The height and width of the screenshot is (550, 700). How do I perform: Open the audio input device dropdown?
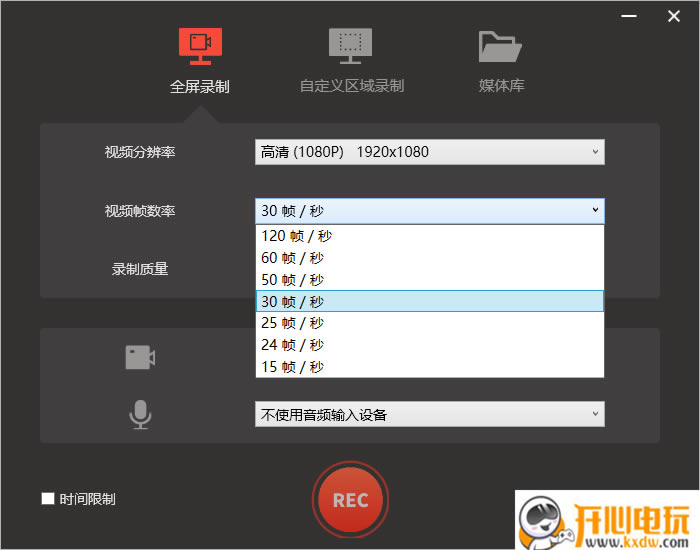(430, 414)
